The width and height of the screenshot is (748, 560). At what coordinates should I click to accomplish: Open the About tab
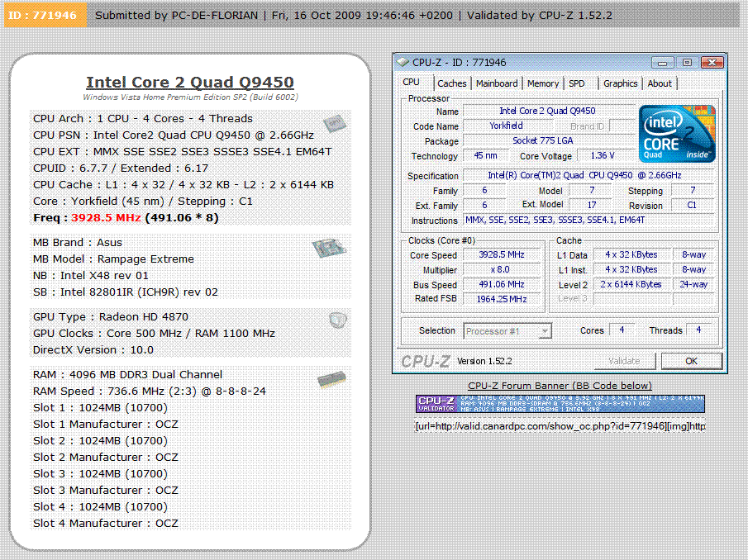click(x=660, y=83)
